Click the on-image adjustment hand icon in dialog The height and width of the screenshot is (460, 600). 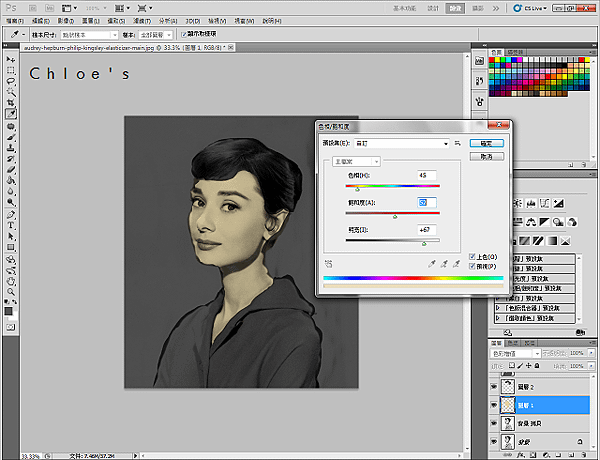click(x=328, y=264)
